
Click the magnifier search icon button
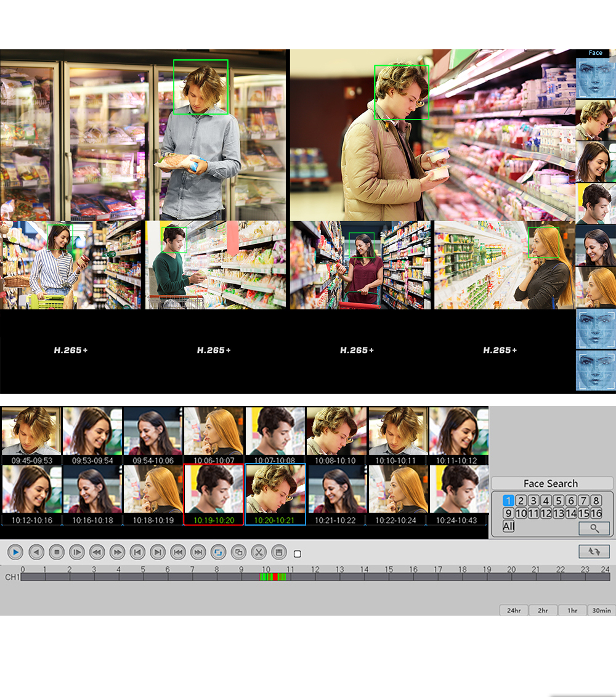coord(594,528)
